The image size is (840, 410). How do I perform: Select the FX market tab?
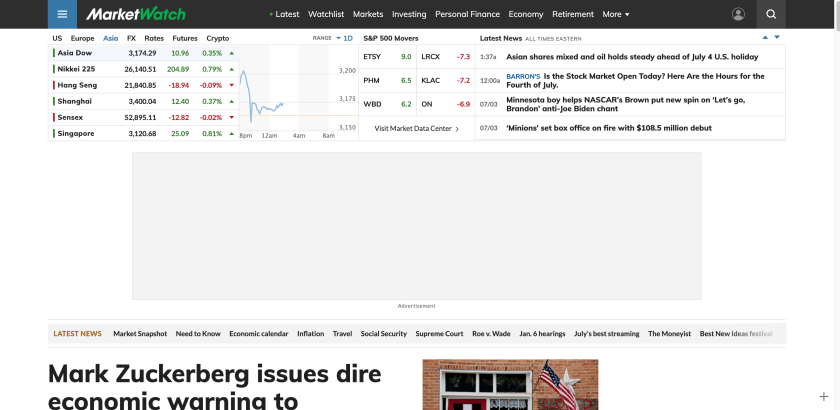click(131, 38)
